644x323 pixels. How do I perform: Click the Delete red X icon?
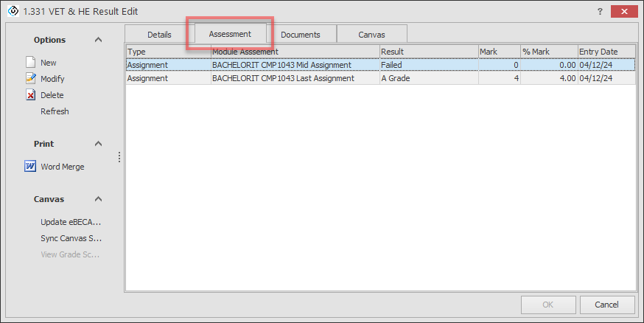[x=30, y=95]
